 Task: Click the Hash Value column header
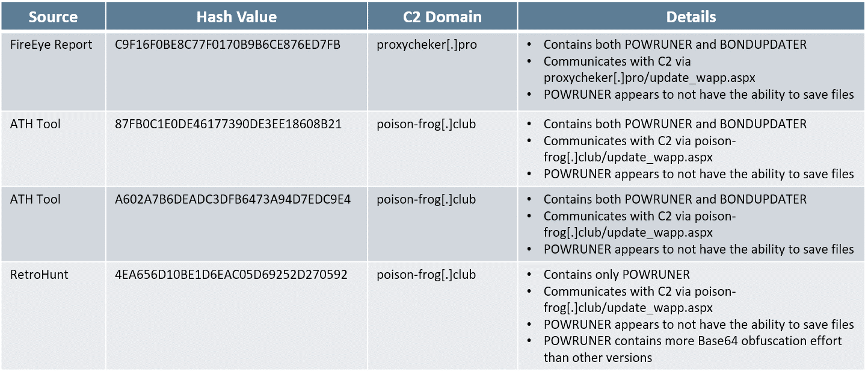click(236, 17)
